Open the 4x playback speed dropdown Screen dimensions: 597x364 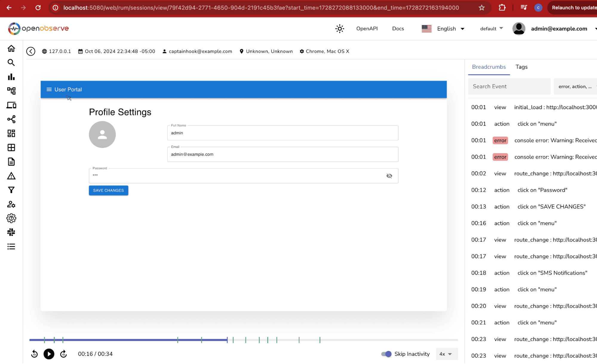[x=446, y=354]
